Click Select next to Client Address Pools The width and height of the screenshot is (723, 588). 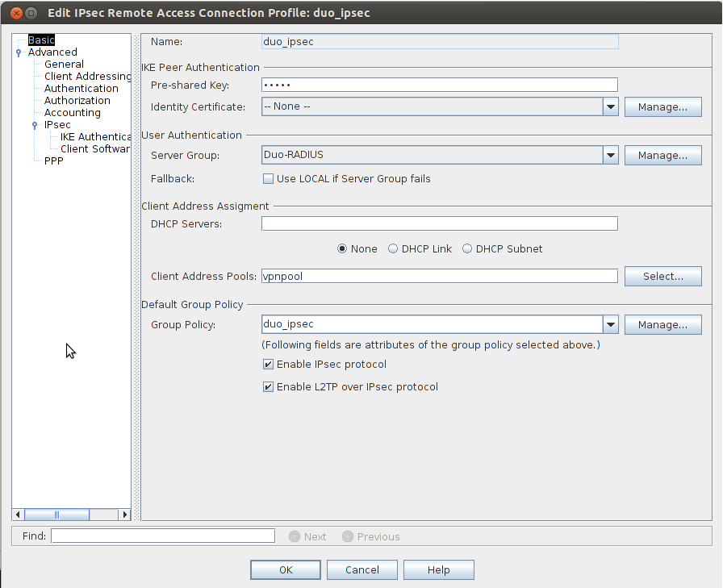(x=662, y=276)
